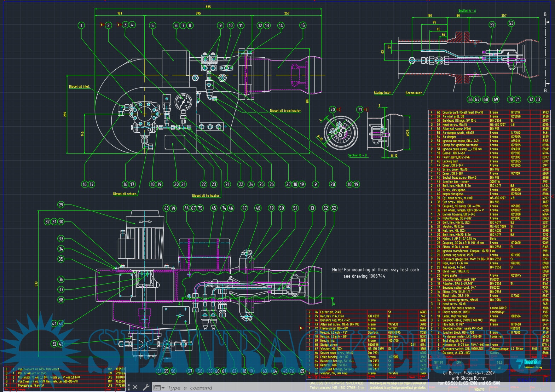Select the 'Section A - A' heading
Image resolution: width=555 pixels, height=392 pixels.
tap(467, 11)
